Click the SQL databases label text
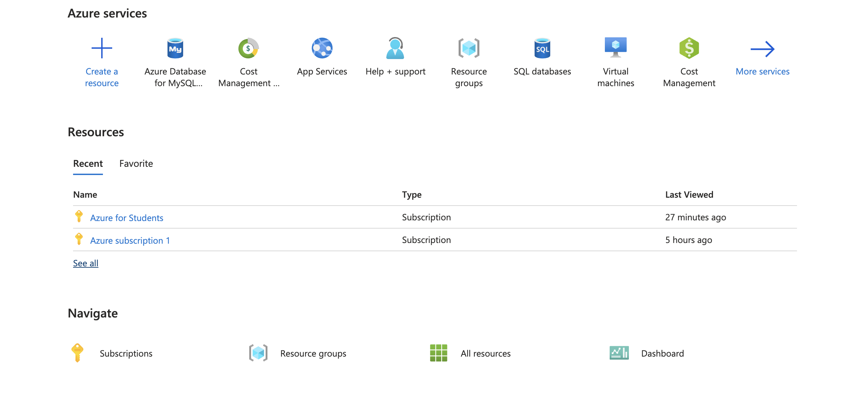The height and width of the screenshot is (394, 868). [542, 71]
